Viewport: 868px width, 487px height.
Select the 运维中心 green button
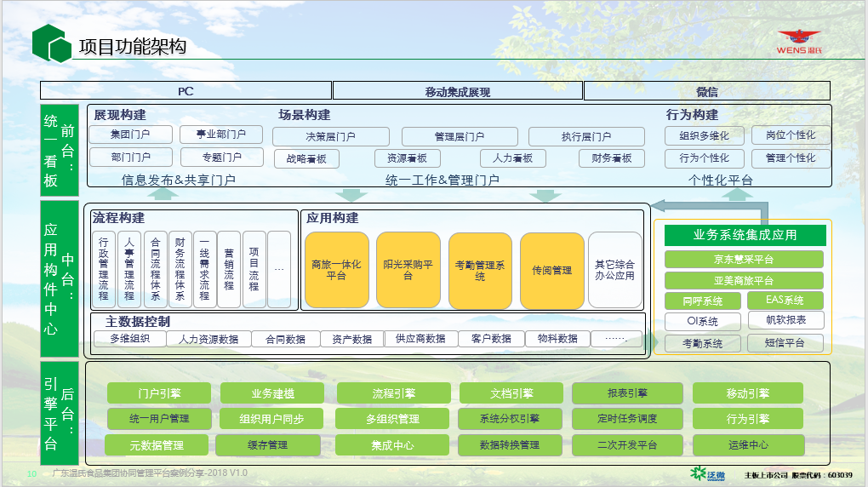pyautogui.click(x=747, y=445)
